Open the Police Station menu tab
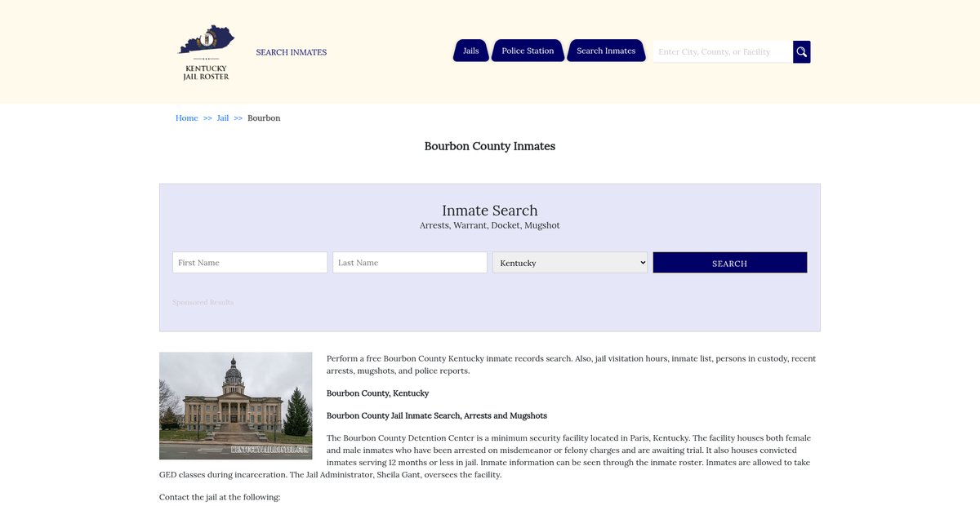Image resolution: width=980 pixels, height=506 pixels. (528, 51)
